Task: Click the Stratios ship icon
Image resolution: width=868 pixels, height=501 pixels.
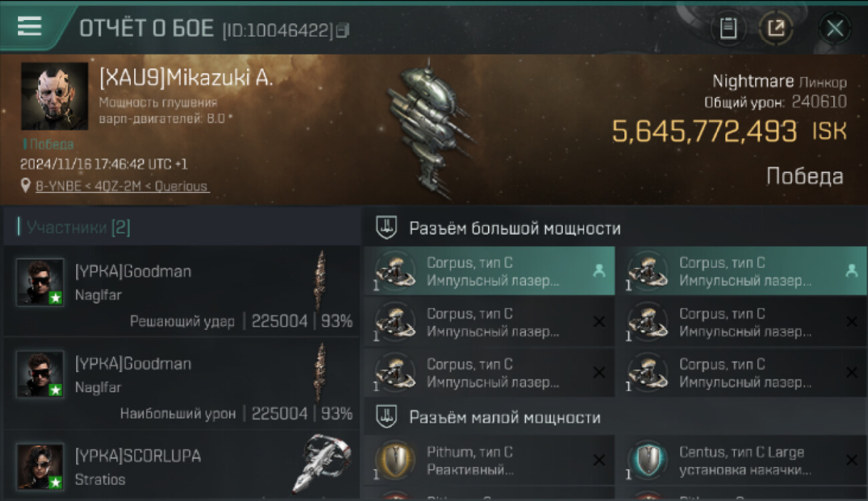Action: [x=322, y=464]
